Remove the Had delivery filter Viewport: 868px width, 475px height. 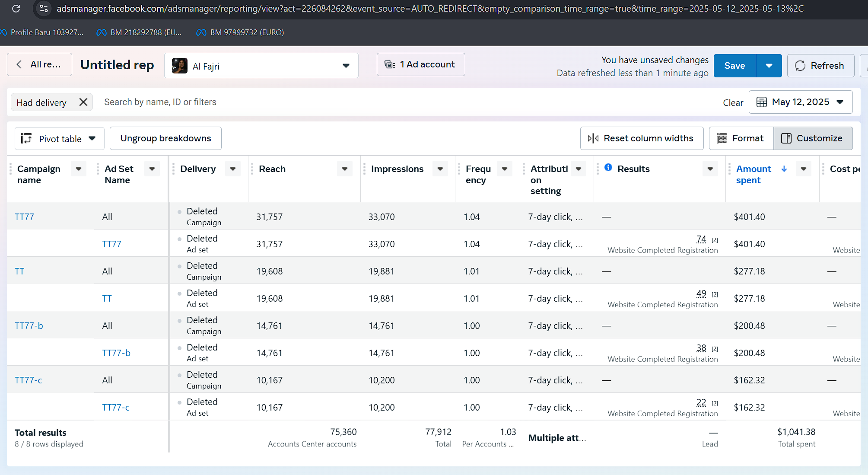[x=83, y=102]
